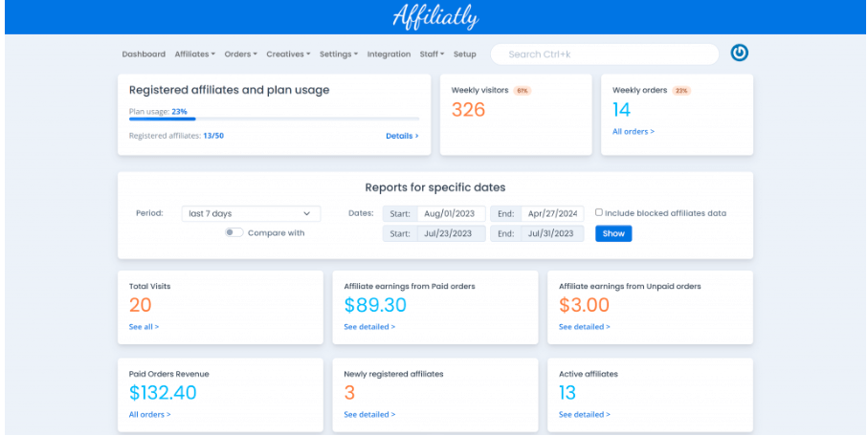The width and height of the screenshot is (868, 436).
Task: Click the plan usage progress bar
Action: click(x=274, y=120)
